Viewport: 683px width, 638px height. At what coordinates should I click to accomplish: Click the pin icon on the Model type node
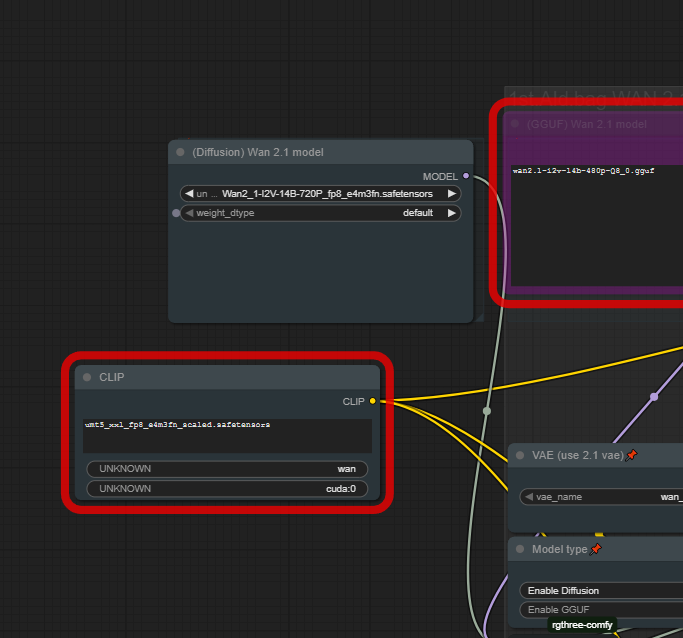[x=595, y=549]
